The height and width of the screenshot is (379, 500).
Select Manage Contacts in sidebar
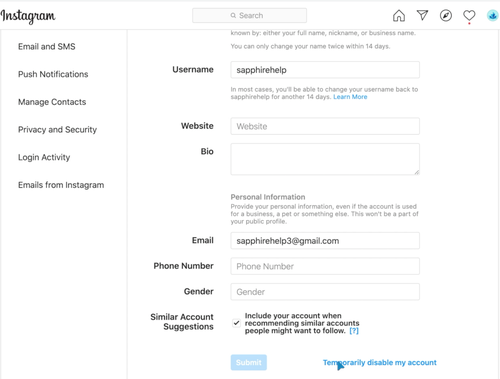tap(52, 102)
